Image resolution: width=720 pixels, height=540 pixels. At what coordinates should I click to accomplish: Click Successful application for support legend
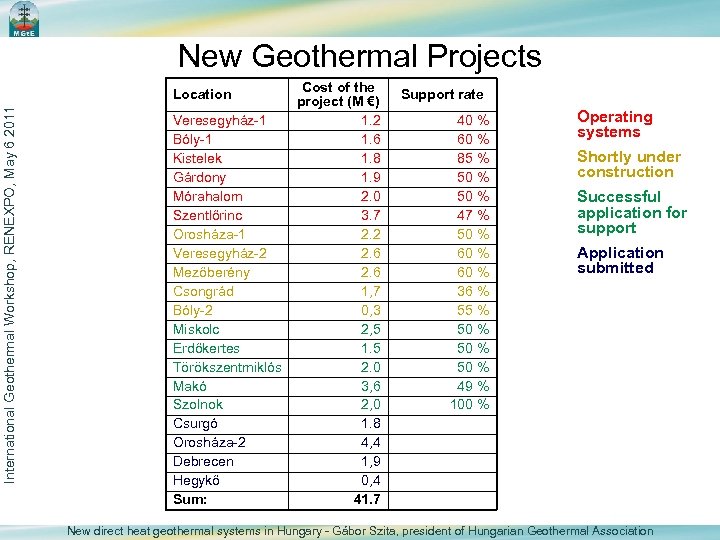pyautogui.click(x=632, y=213)
